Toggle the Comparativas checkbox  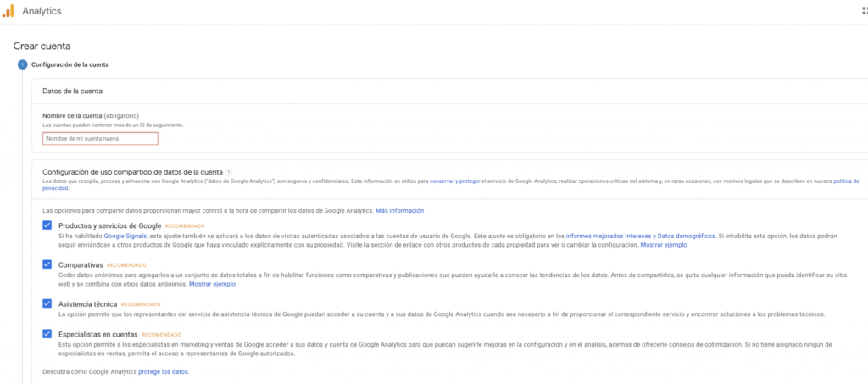click(x=47, y=264)
